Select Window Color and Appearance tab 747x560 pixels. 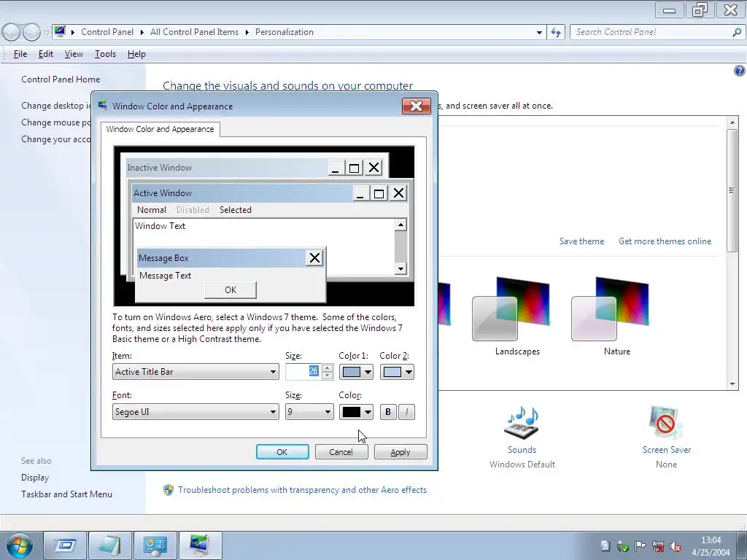160,129
